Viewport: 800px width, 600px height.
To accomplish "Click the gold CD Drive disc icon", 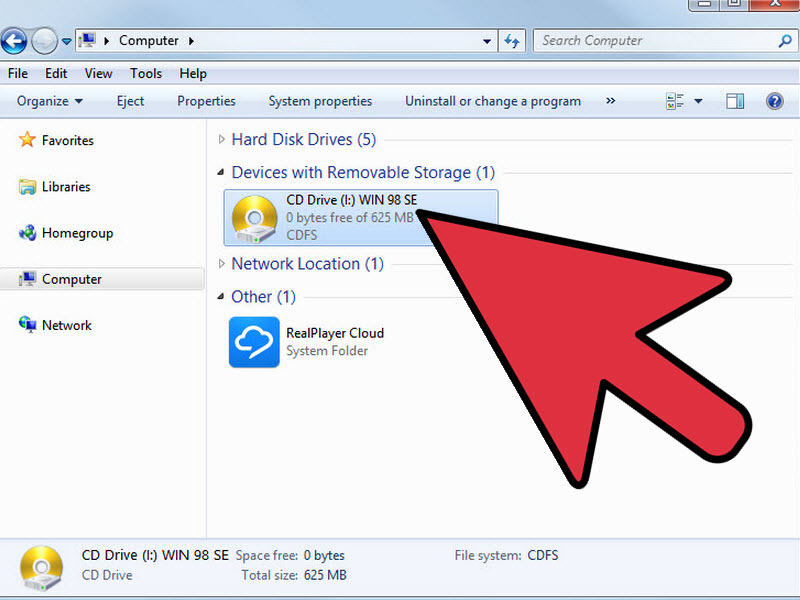I will 254,219.
